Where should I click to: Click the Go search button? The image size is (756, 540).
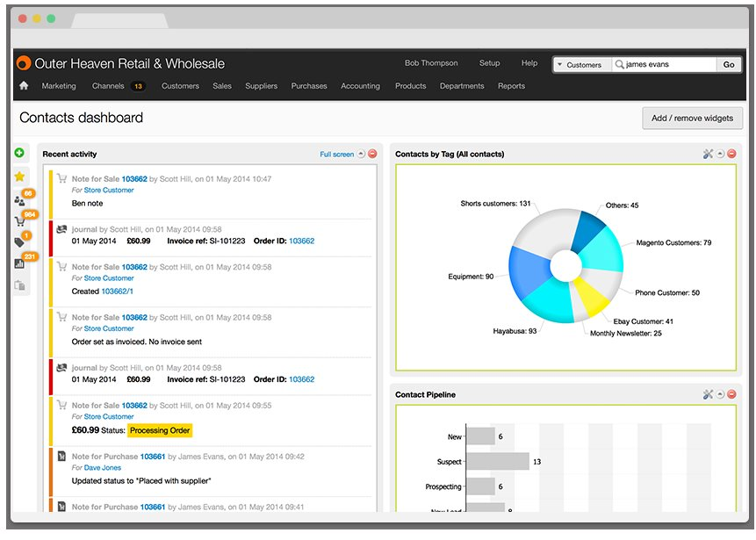(x=729, y=65)
